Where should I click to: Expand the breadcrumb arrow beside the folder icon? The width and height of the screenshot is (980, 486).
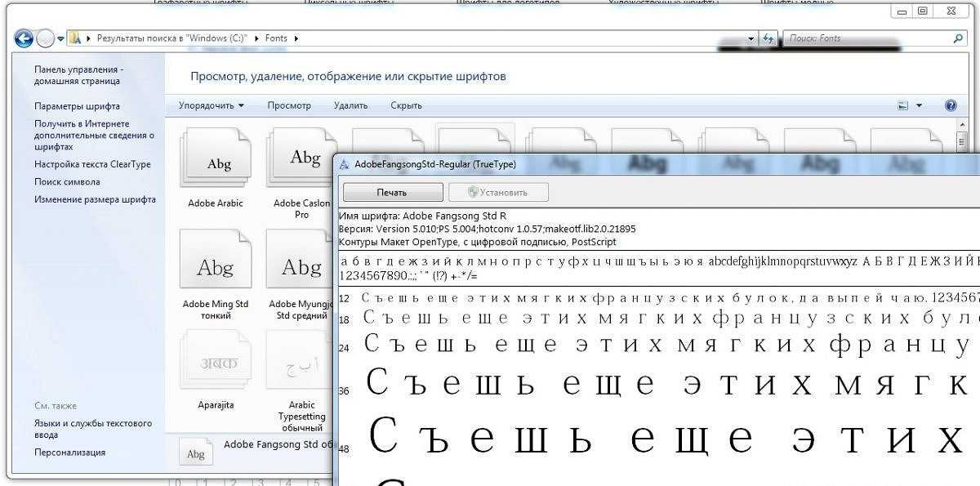[x=89, y=38]
